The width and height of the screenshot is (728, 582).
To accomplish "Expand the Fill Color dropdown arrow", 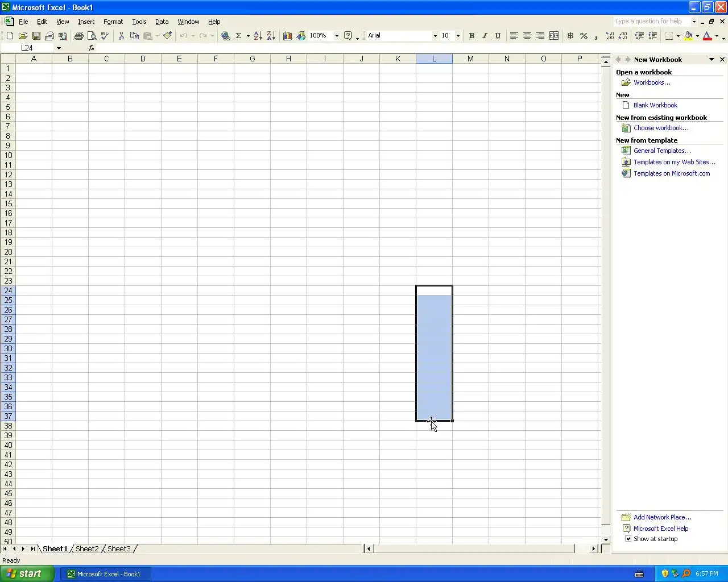I will pos(697,36).
